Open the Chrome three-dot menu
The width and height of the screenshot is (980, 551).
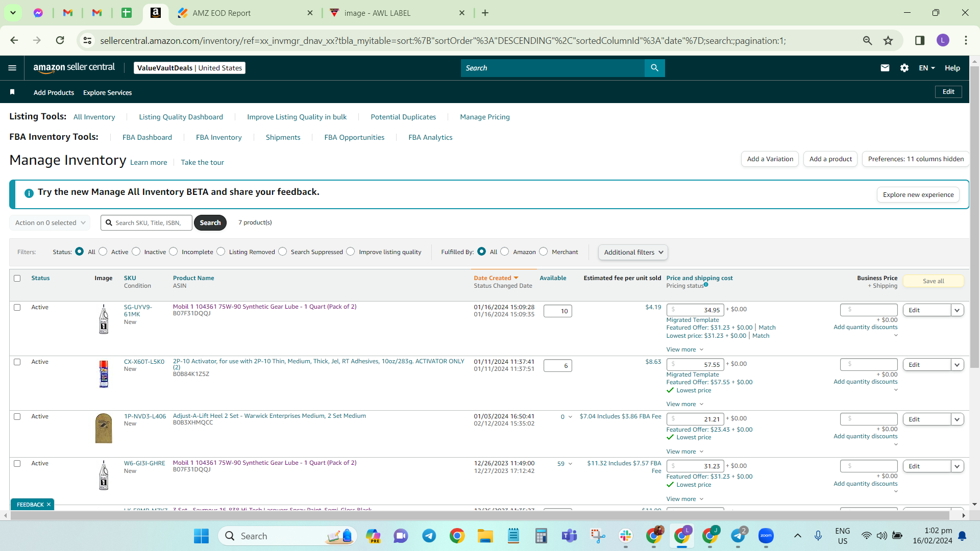click(966, 40)
